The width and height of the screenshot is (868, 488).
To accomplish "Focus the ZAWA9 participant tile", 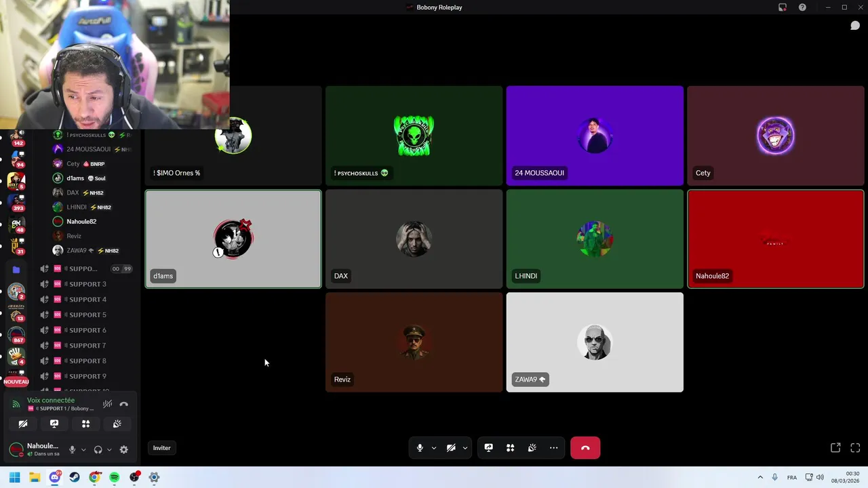I will click(595, 342).
